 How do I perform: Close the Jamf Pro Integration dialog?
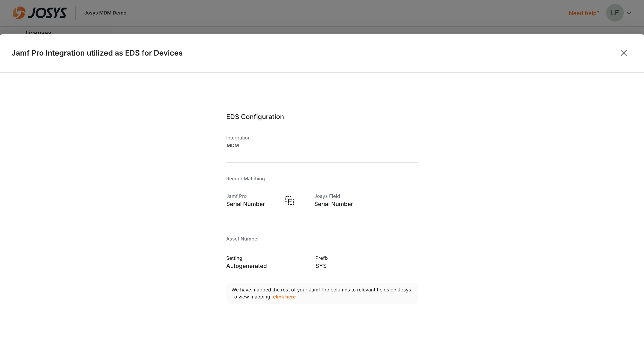pyautogui.click(x=624, y=53)
